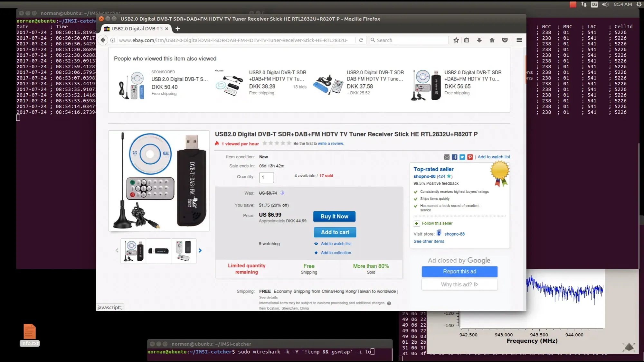This screenshot has height=362, width=644.
Task: Click Why this ad? button
Action: [x=459, y=284]
